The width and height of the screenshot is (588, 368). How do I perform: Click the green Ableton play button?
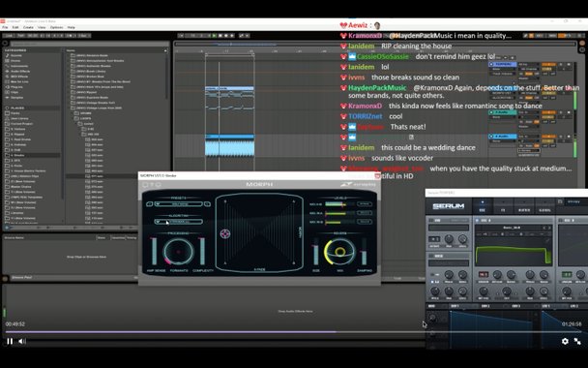point(214,36)
